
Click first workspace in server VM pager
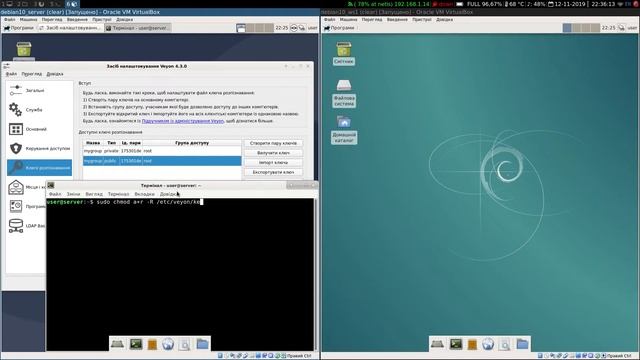point(241,28)
